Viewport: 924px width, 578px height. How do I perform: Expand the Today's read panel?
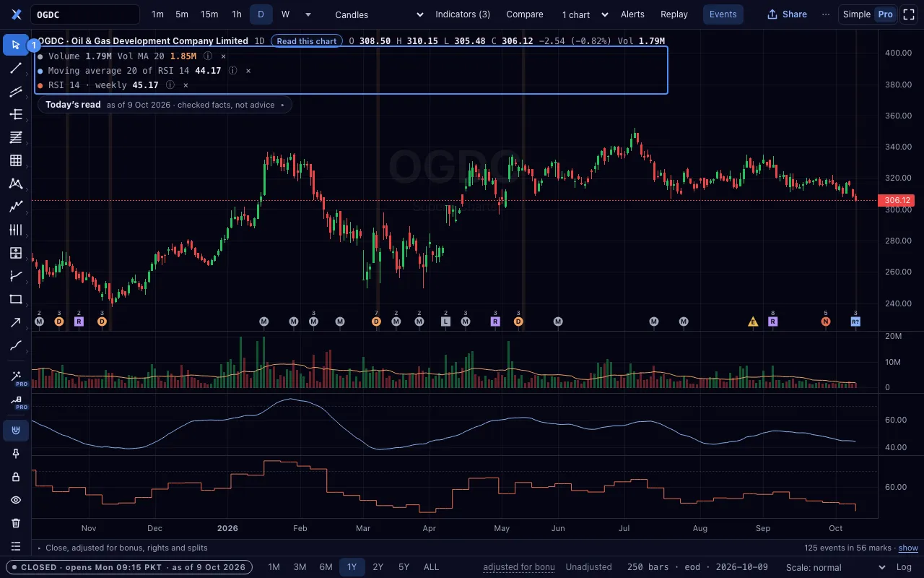(x=165, y=105)
